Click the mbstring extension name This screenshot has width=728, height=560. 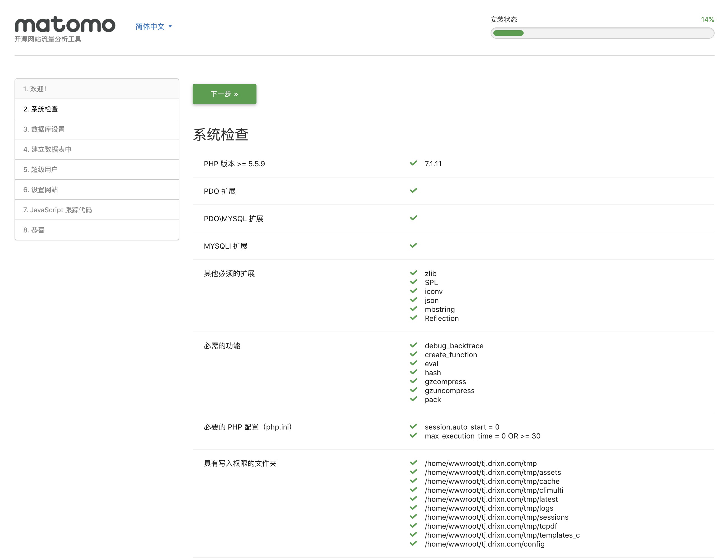(440, 309)
